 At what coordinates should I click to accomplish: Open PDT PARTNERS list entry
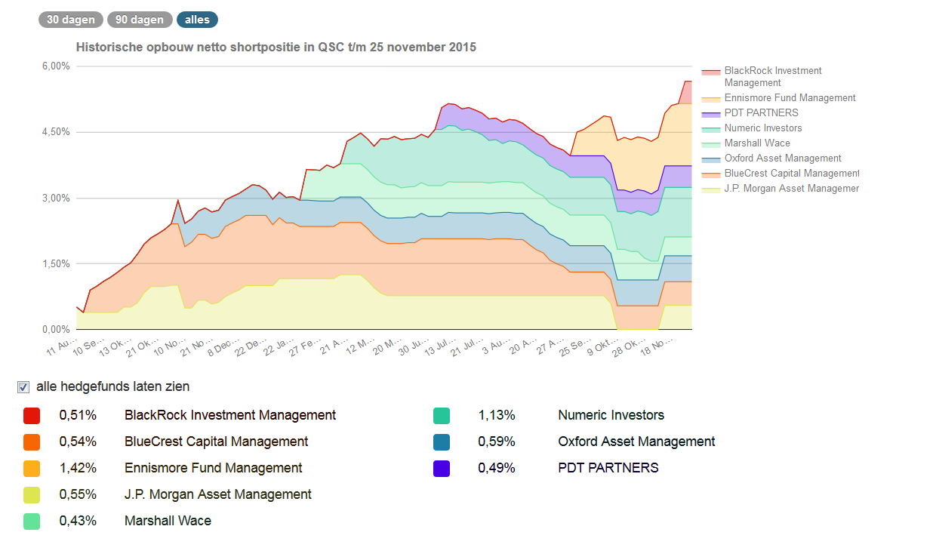(608, 468)
